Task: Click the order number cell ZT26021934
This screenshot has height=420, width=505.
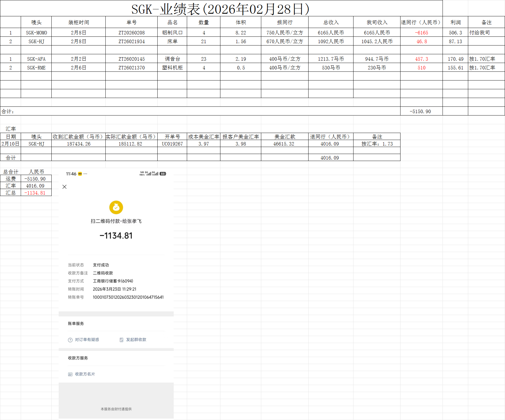Action: (131, 41)
